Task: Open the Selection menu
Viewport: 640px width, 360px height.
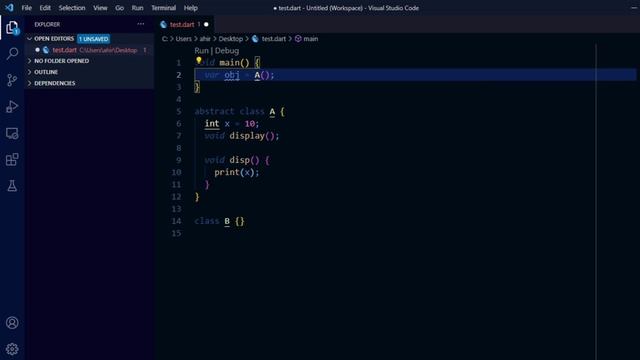Action: pos(72,8)
